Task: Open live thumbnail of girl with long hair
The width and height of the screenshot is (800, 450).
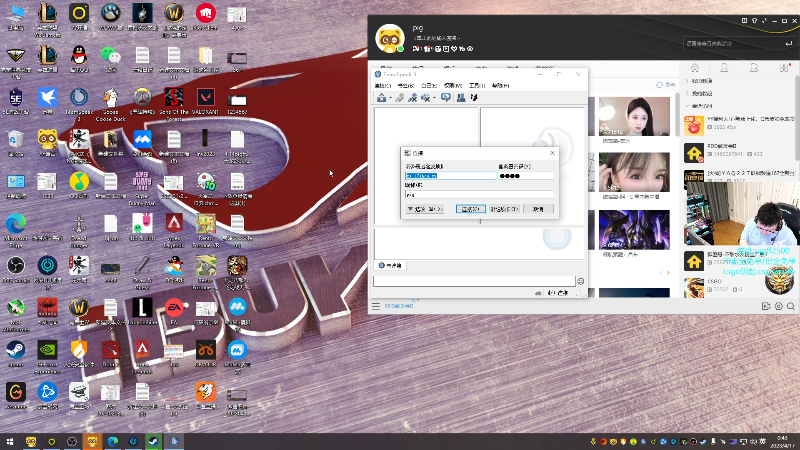Action: (x=634, y=117)
